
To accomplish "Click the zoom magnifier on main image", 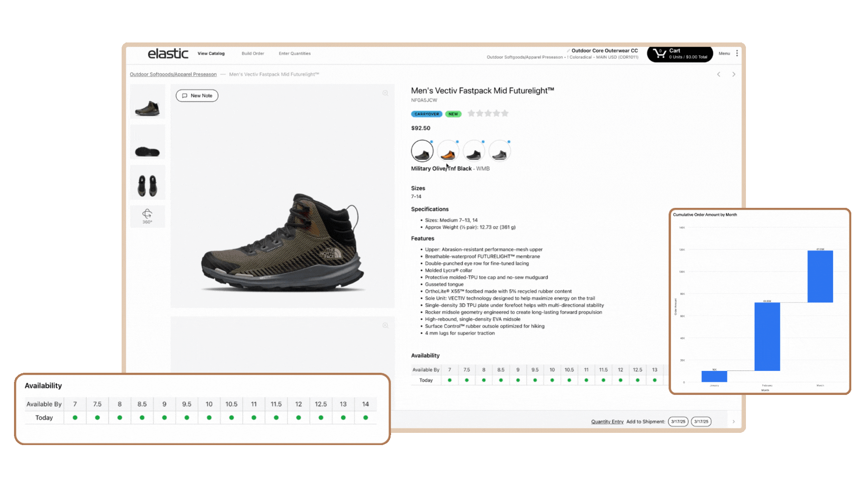I will point(385,93).
